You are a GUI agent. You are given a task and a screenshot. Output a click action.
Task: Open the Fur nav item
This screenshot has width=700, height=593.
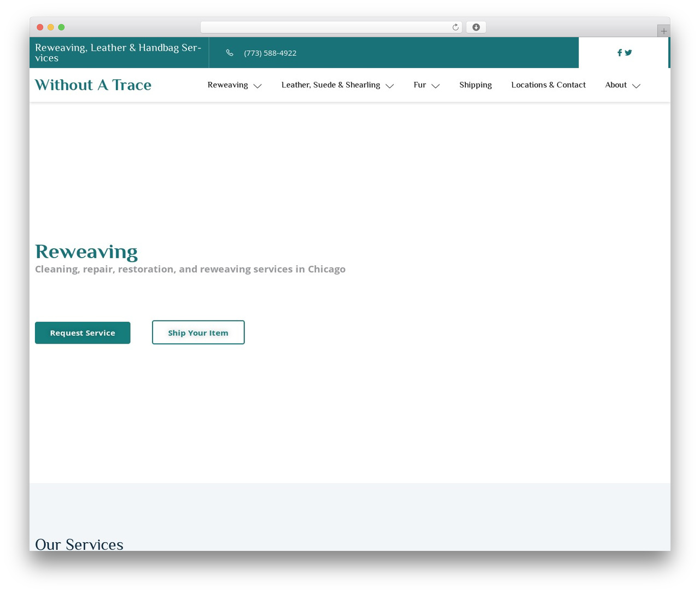(419, 85)
